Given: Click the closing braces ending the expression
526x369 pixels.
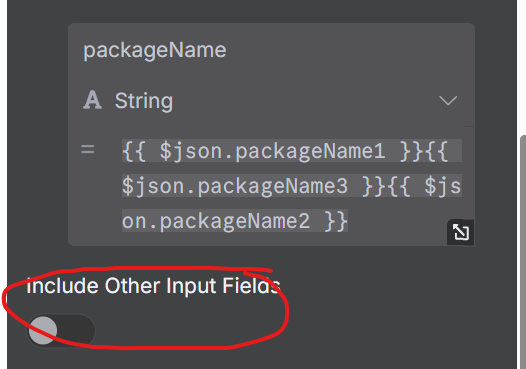Looking at the screenshot, I should (x=336, y=221).
